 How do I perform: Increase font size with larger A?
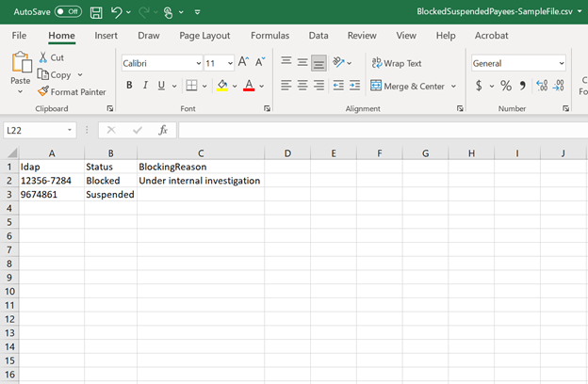(243, 61)
